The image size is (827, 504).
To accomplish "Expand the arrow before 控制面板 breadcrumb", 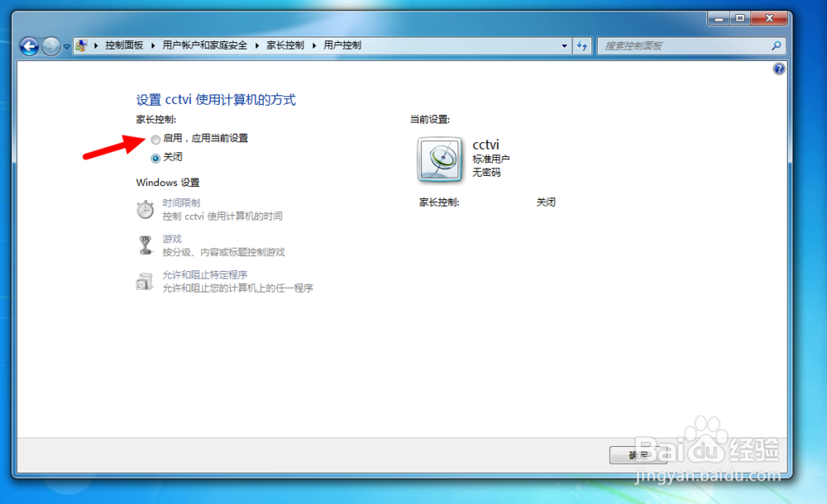I will 96,45.
